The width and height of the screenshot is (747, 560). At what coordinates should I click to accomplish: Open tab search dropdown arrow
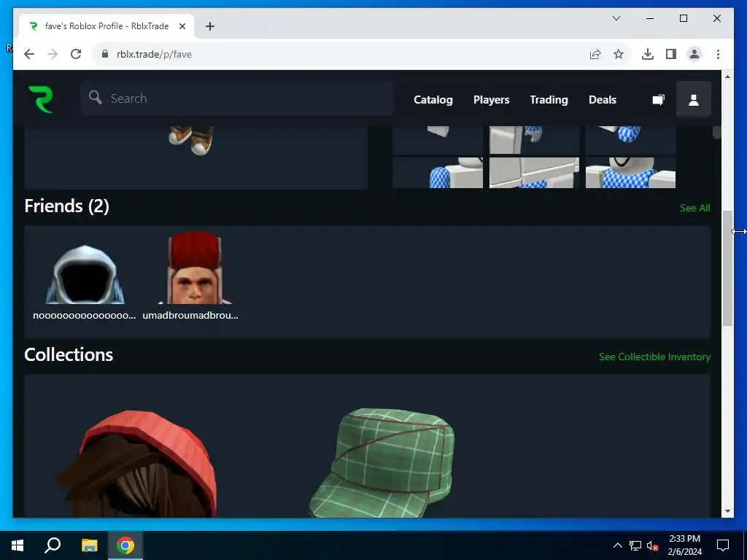coord(616,18)
